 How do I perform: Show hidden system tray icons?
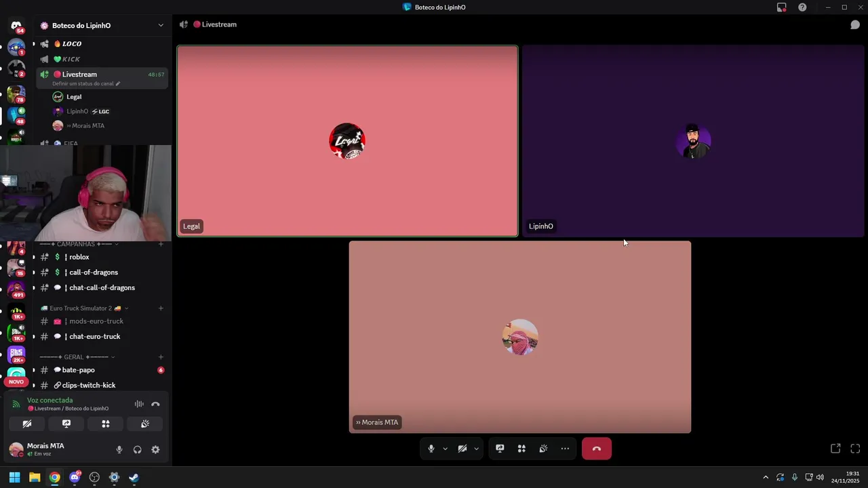[766, 477]
